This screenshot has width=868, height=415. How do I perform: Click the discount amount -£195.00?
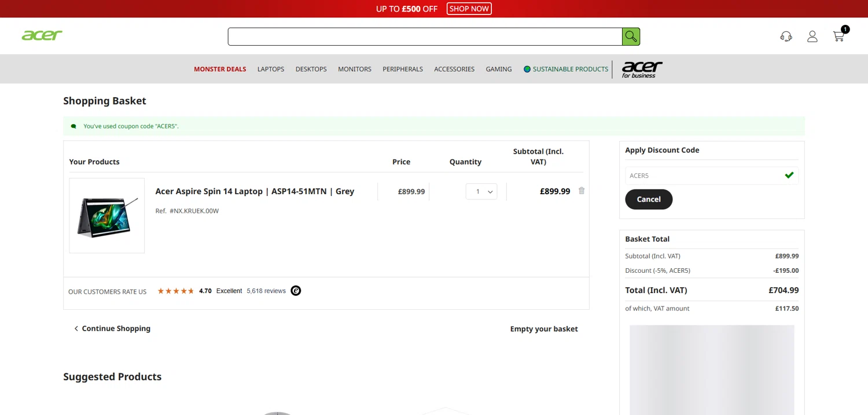click(x=786, y=271)
